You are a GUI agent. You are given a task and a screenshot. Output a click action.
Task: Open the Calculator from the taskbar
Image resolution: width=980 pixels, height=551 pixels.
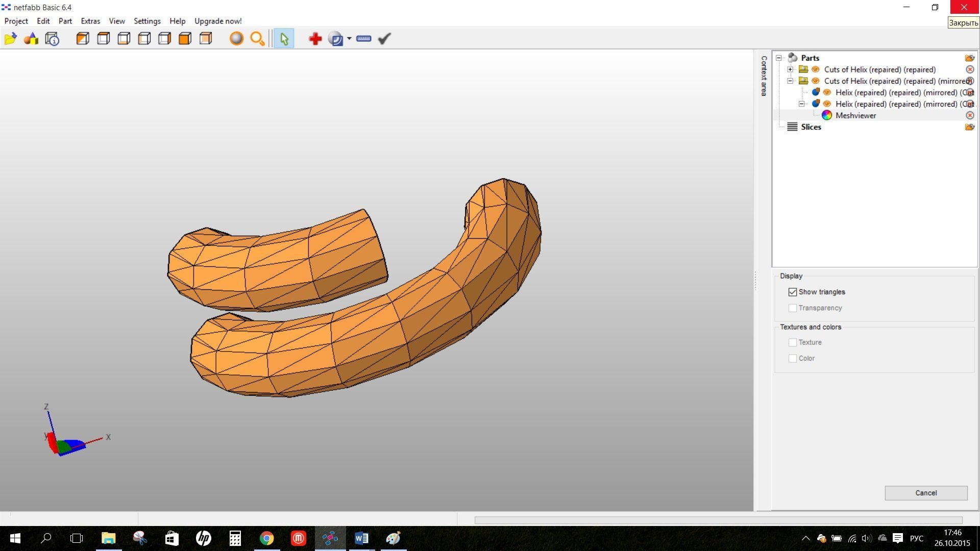click(x=235, y=538)
